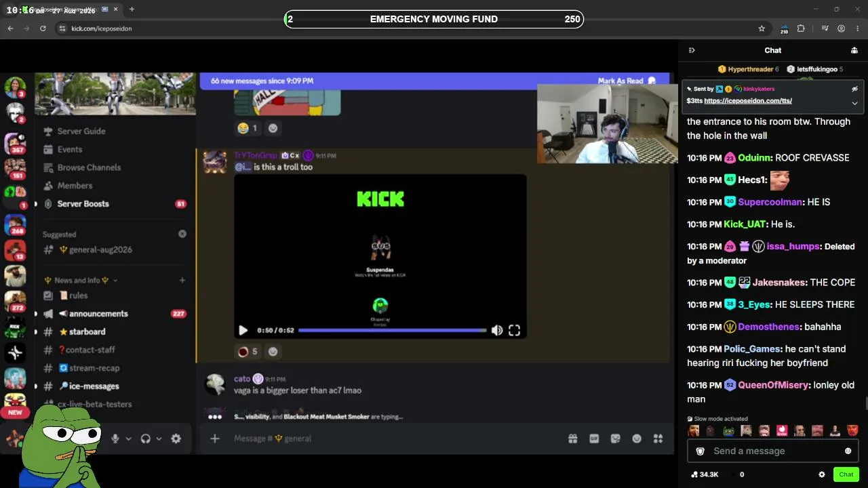This screenshot has width=868, height=488.
Task: Open the ice-messages channel
Action: pyautogui.click(x=94, y=386)
